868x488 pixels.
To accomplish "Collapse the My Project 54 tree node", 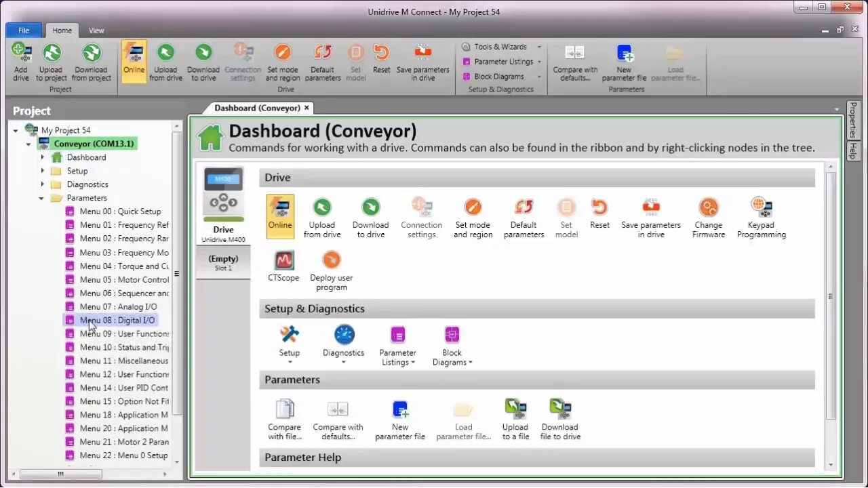I will click(x=16, y=130).
